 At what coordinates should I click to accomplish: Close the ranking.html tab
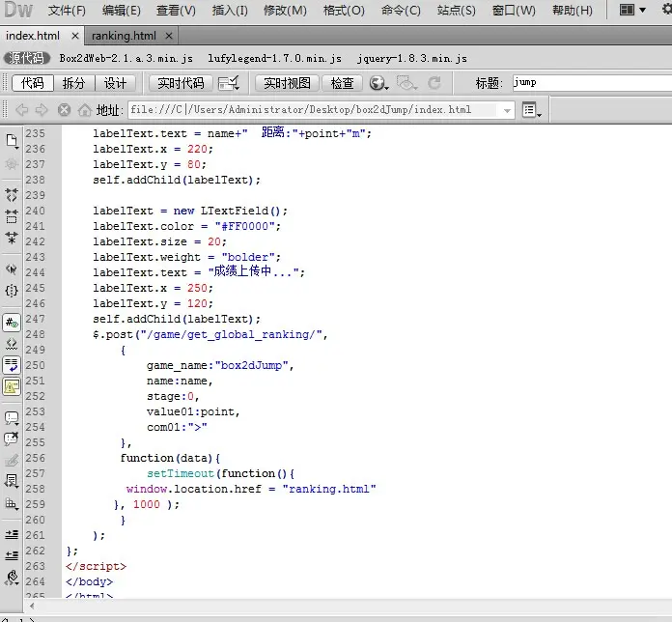click(x=169, y=36)
